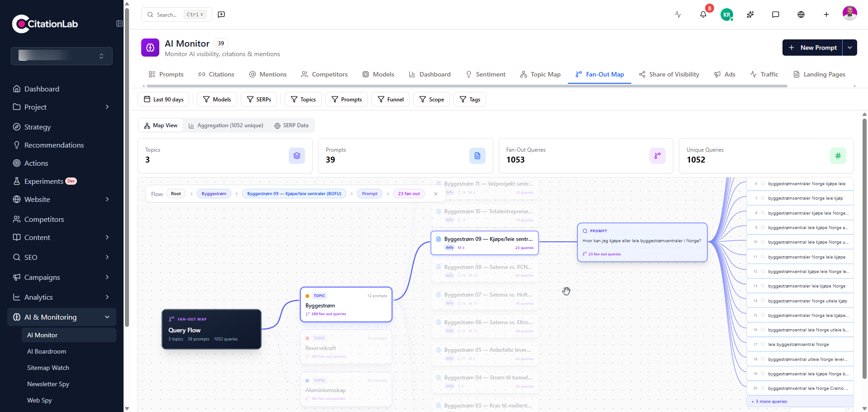Open Recommendations in the sidebar
The height and width of the screenshot is (412, 868).
[x=62, y=145]
